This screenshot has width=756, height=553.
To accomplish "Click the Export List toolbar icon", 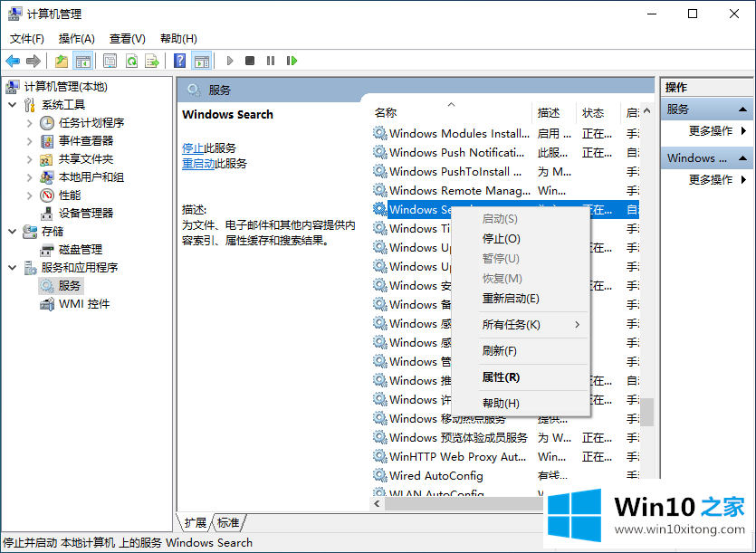I will [x=152, y=61].
